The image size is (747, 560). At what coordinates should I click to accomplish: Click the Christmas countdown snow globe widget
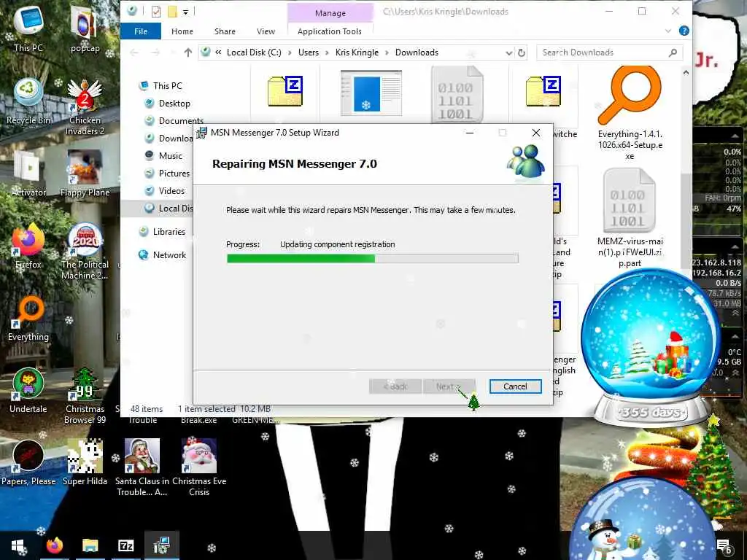click(651, 348)
